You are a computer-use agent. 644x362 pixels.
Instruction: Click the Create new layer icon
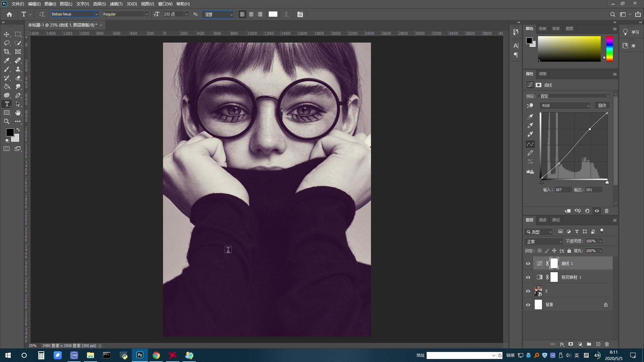coord(598,344)
